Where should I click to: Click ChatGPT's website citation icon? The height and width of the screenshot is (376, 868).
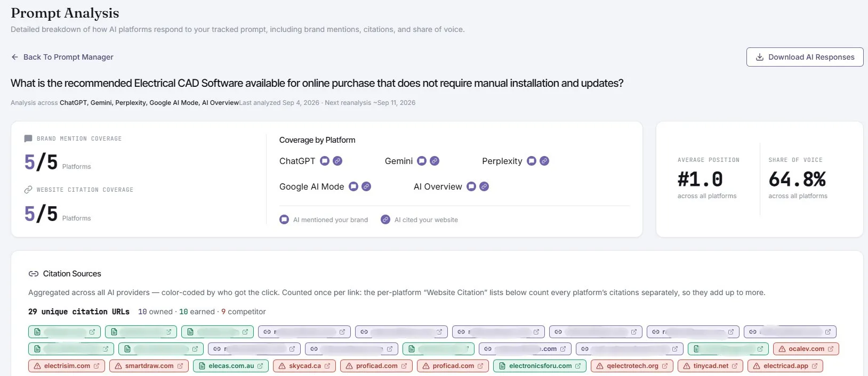(337, 161)
